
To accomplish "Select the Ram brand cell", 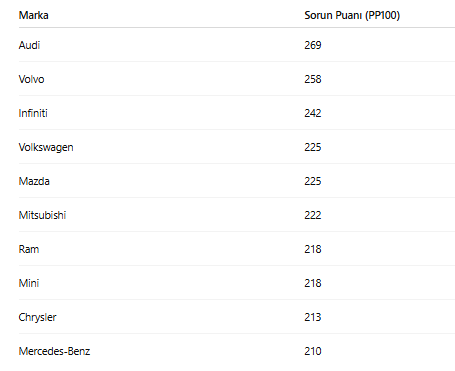I will click(29, 249).
